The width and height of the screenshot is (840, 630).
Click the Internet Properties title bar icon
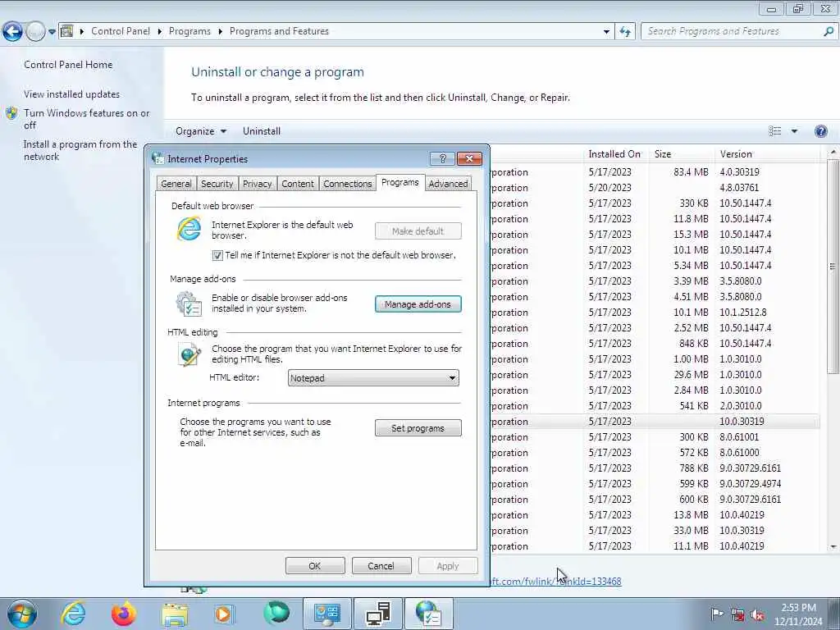click(158, 158)
